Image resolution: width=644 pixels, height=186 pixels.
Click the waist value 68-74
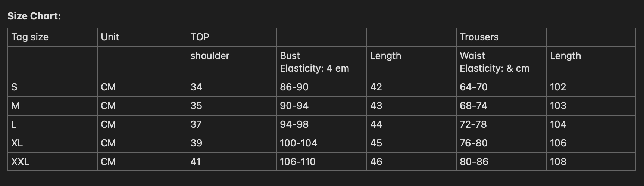click(x=473, y=106)
